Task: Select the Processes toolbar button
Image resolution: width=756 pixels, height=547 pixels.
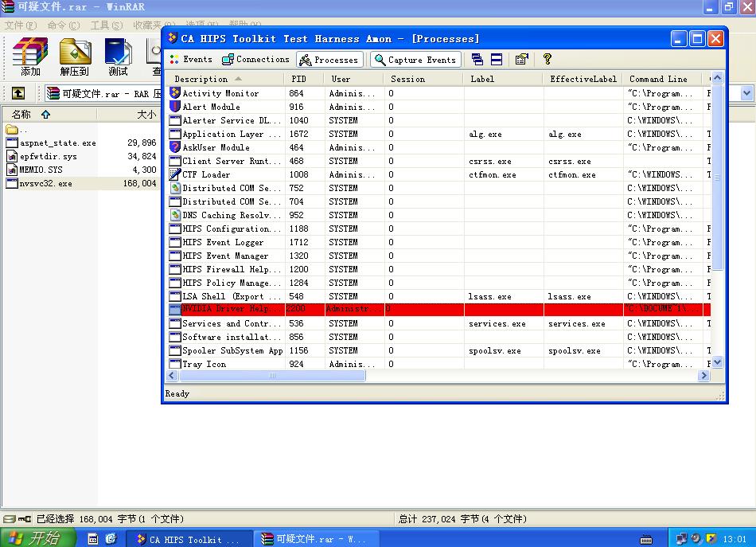Action: pos(329,60)
